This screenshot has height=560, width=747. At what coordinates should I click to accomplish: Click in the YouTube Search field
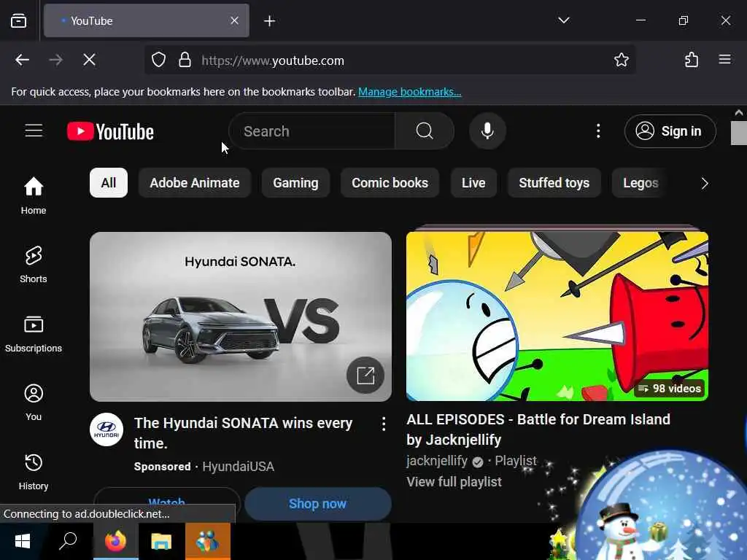pos(312,131)
